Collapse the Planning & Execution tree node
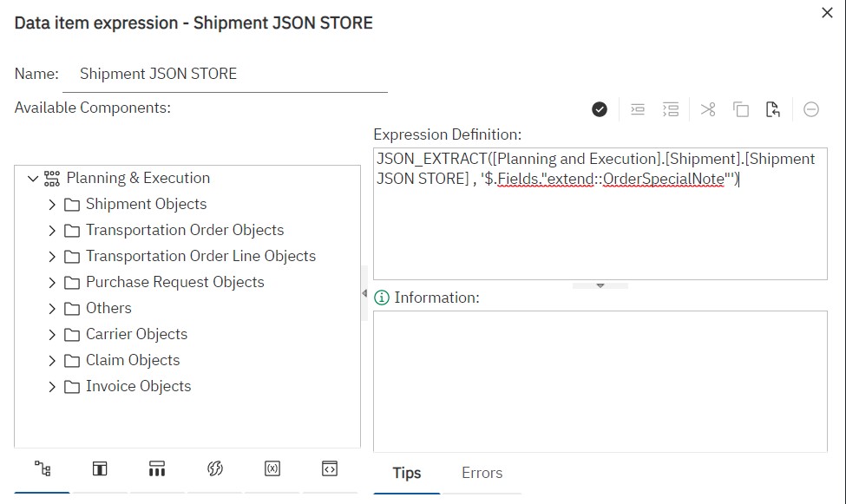 click(x=33, y=179)
